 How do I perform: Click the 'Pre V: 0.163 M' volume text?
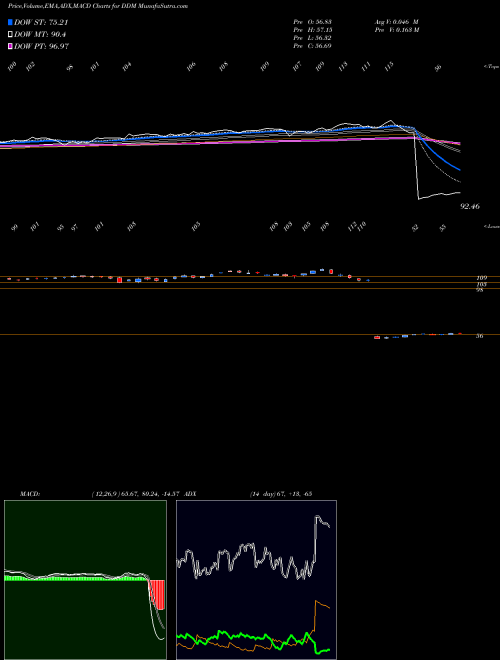(396, 29)
